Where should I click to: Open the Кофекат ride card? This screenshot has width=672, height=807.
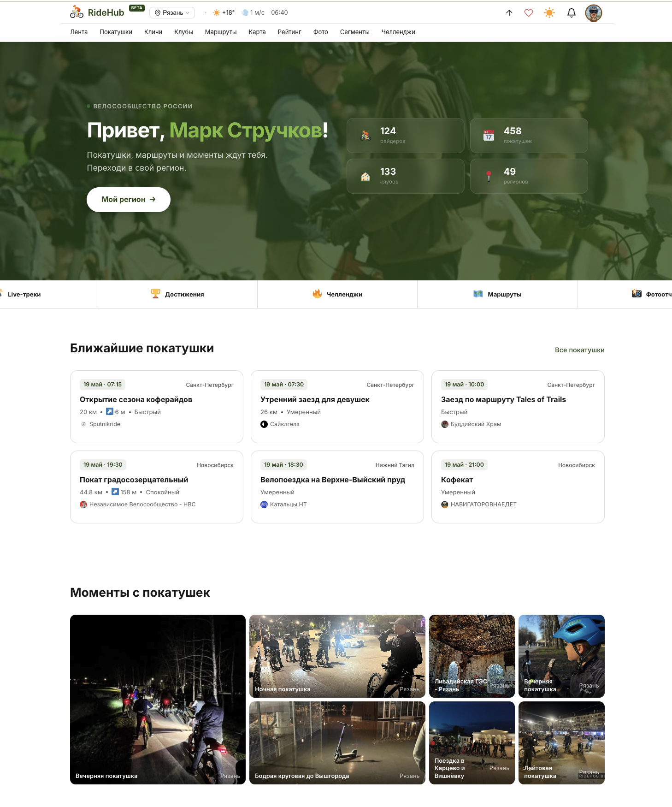pos(518,487)
